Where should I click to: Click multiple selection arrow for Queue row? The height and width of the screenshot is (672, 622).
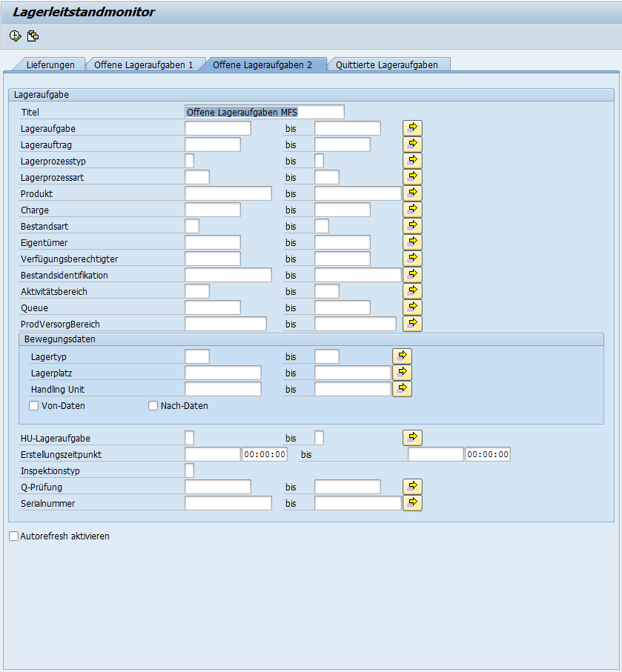pos(412,307)
